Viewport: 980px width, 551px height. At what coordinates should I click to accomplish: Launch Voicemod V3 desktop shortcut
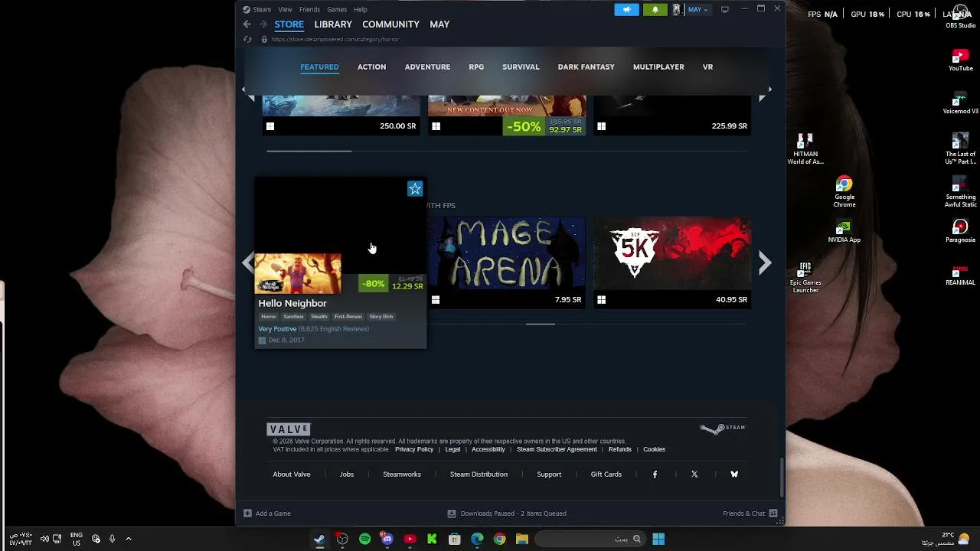(960, 103)
